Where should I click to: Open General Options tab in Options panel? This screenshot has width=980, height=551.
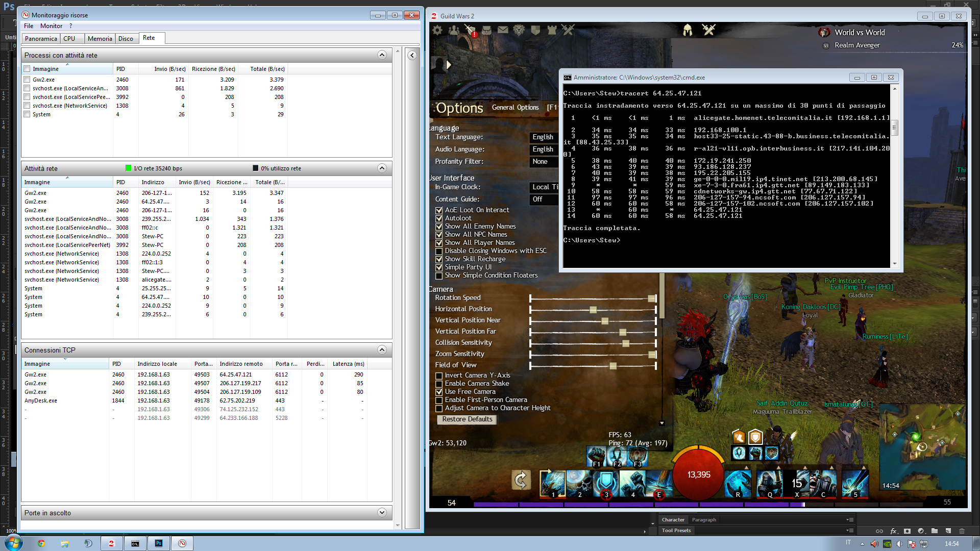(x=515, y=108)
